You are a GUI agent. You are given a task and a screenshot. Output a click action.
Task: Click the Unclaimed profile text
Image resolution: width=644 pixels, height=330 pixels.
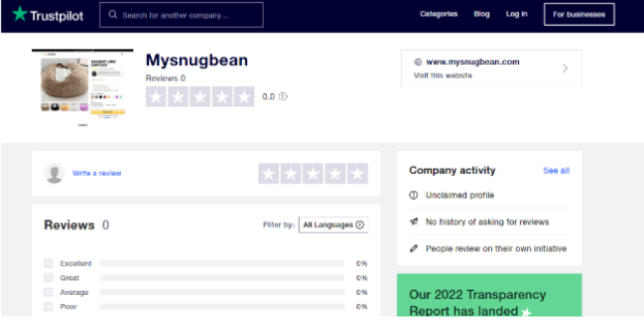coord(459,195)
